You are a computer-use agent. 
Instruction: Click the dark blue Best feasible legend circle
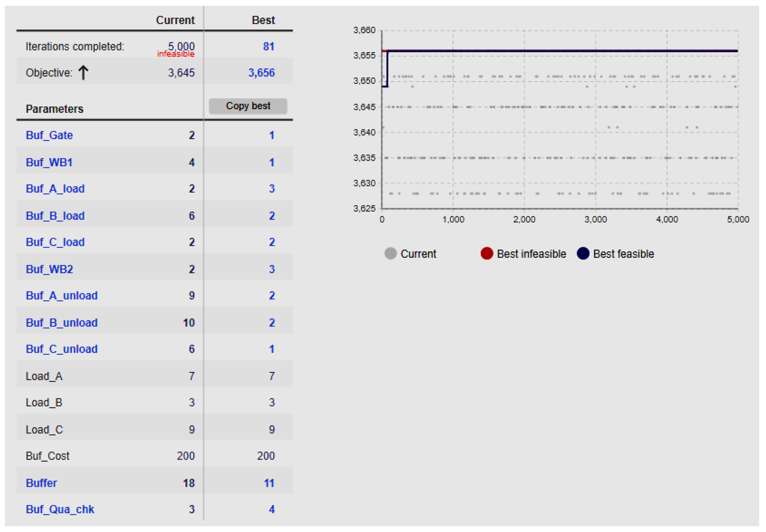(583, 254)
